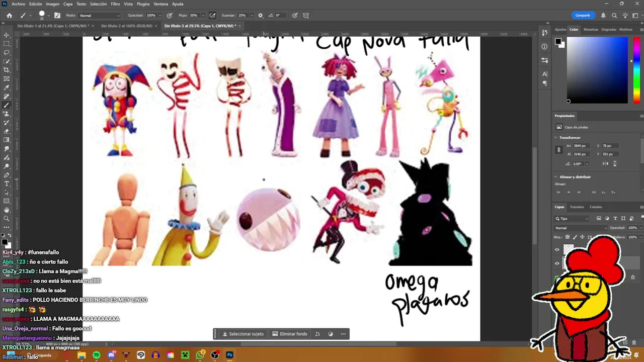Select the Crop tool
The height and width of the screenshot is (362, 644).
7,70
